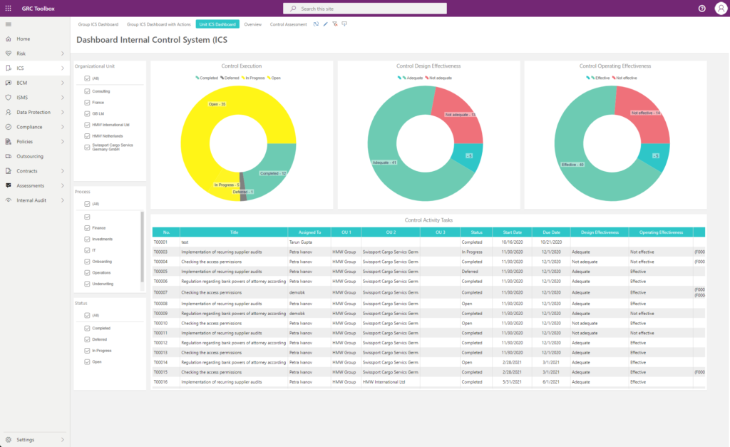Switch to the Control Assessment tab
Image resolution: width=730 pixels, height=447 pixels.
pos(288,24)
